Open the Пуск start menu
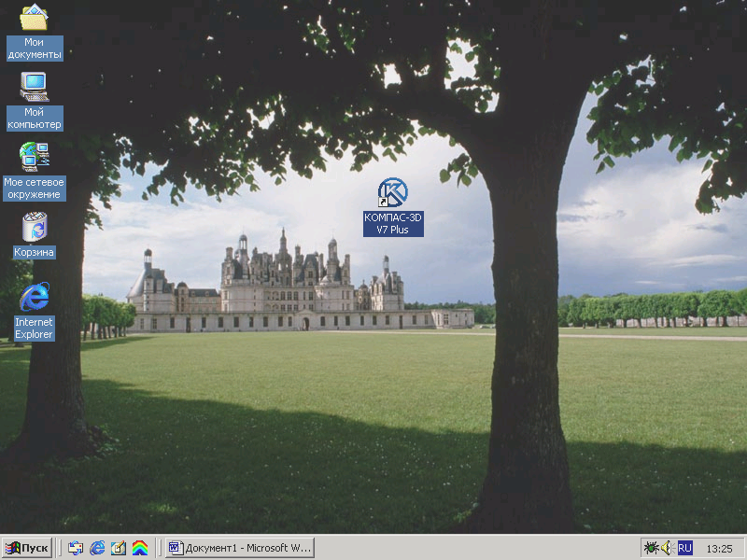The image size is (747, 560). (27, 548)
